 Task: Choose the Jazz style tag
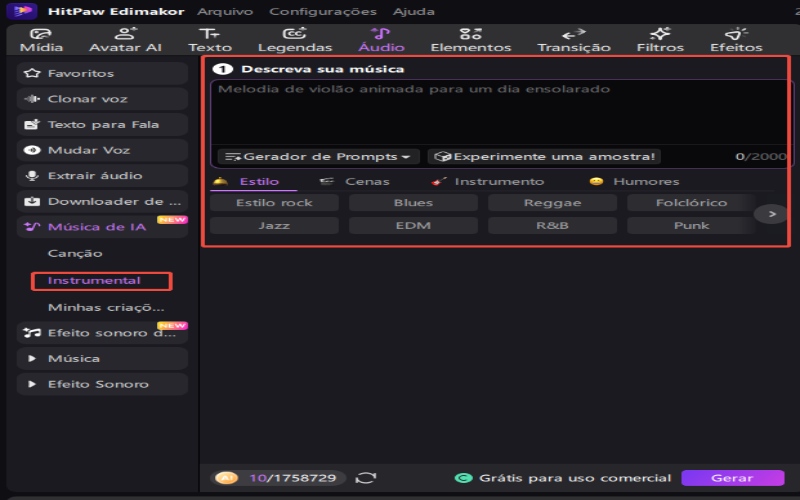(274, 226)
